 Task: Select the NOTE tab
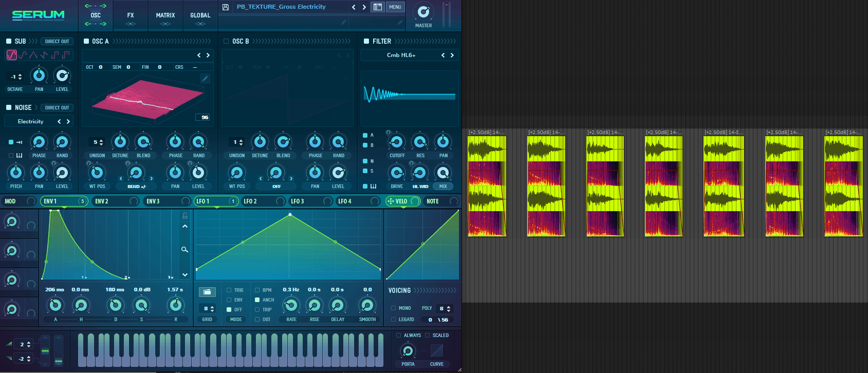tap(441, 201)
